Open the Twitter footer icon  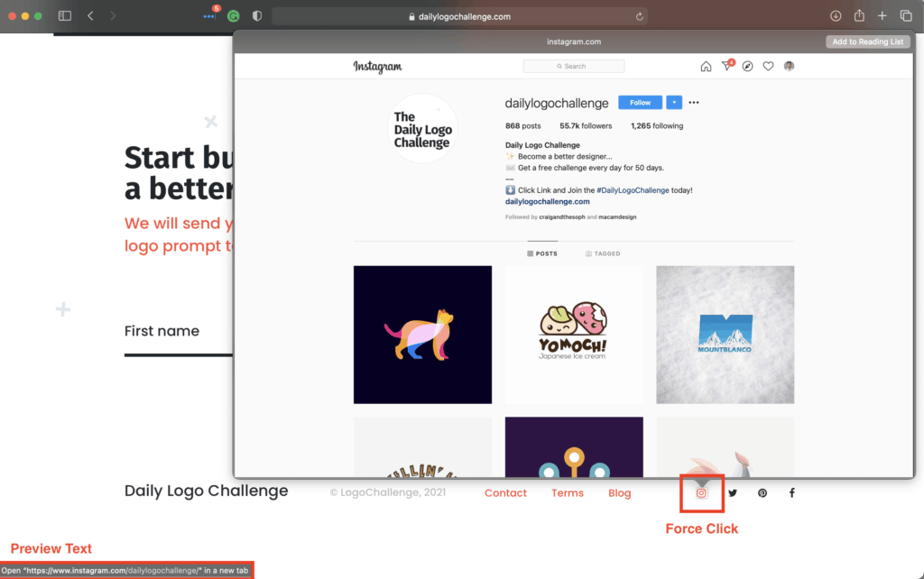[733, 493]
